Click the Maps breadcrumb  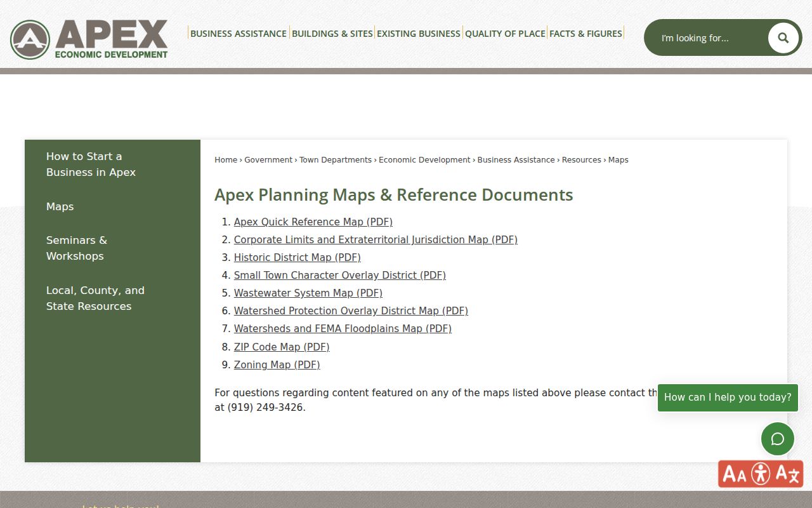point(619,160)
